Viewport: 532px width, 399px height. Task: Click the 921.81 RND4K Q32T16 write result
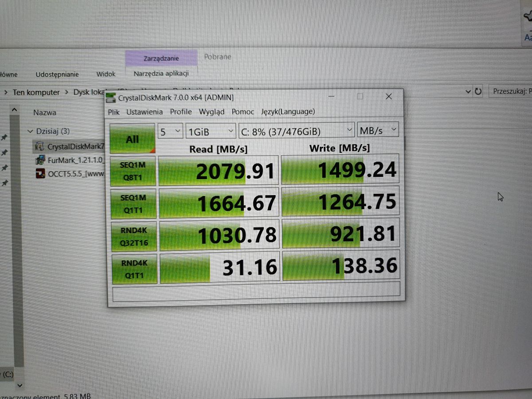[341, 233]
